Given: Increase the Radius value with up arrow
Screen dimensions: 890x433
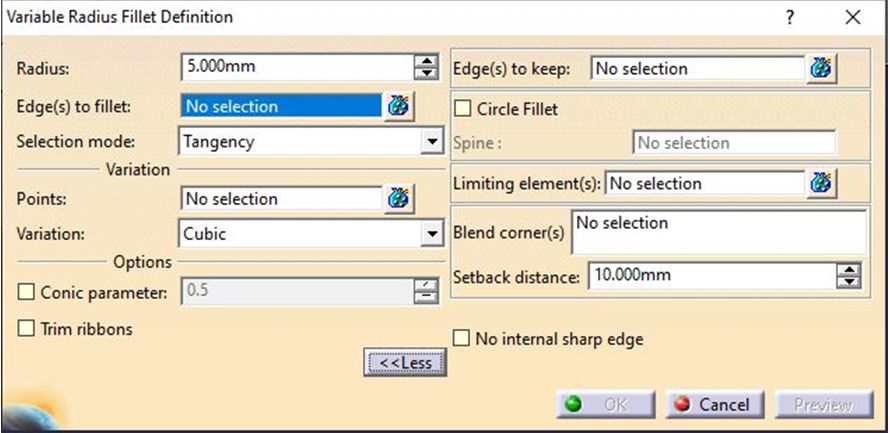Looking at the screenshot, I should tap(427, 62).
